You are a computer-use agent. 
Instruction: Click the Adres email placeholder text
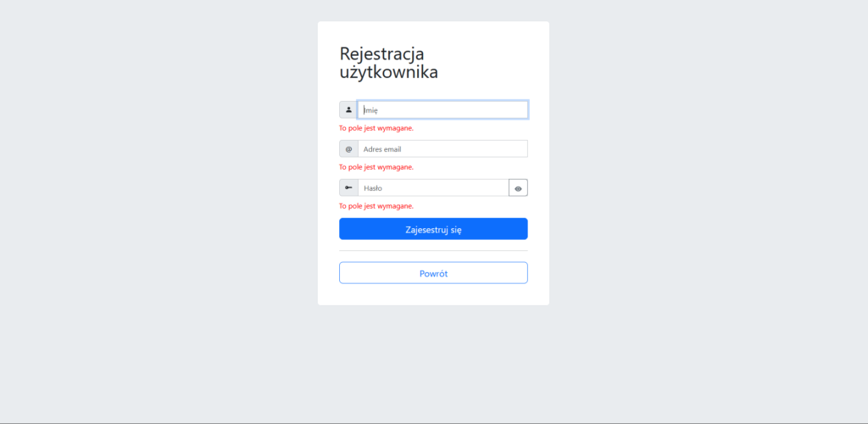[381, 148]
